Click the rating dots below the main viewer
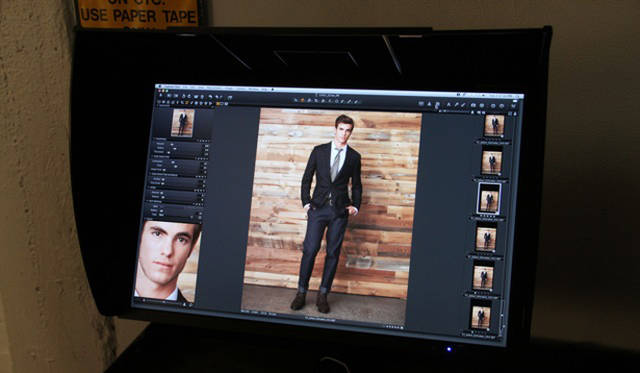The height and width of the screenshot is (373, 640). pyautogui.click(x=394, y=327)
